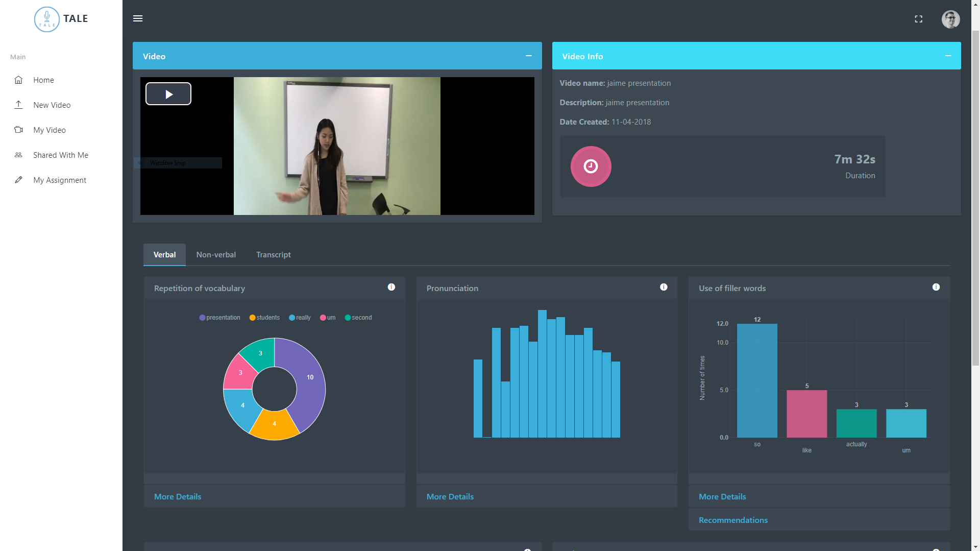Click the hamburger menu icon
Viewport: 980px width, 551px height.
click(x=138, y=18)
